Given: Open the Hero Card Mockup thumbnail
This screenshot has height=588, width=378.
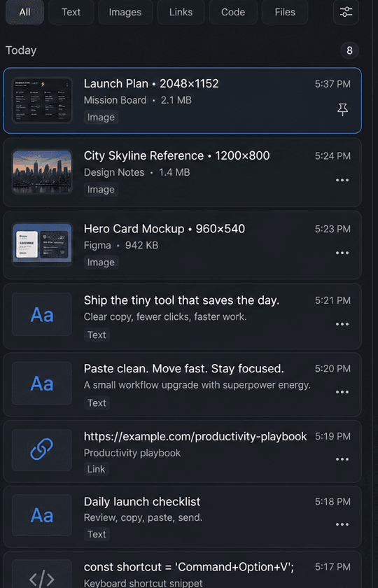Looking at the screenshot, I should [x=41, y=244].
